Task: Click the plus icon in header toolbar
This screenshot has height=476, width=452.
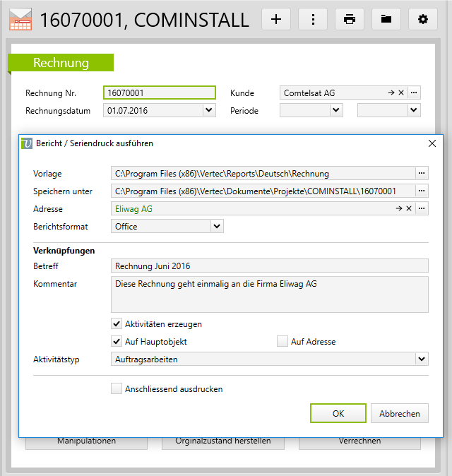Action: 276,20
